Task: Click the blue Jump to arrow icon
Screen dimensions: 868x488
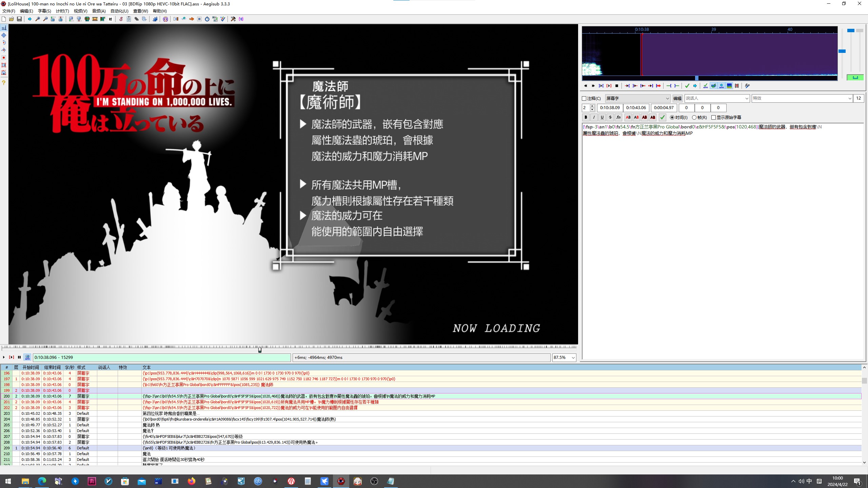Action: click(30, 19)
